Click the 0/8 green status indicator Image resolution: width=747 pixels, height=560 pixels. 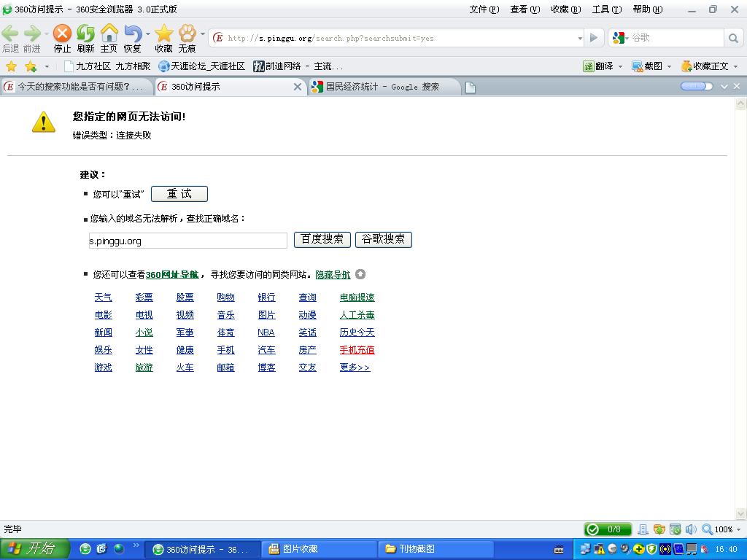click(x=608, y=529)
